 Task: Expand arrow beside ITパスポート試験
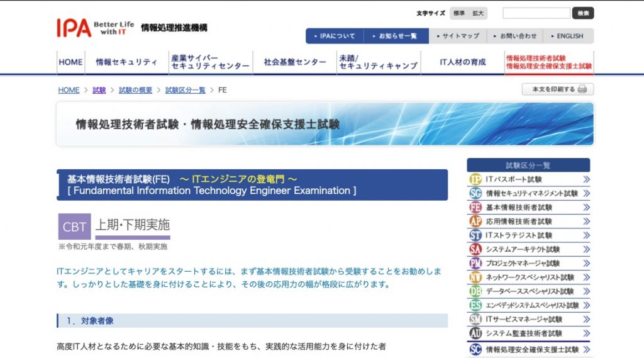click(586, 179)
